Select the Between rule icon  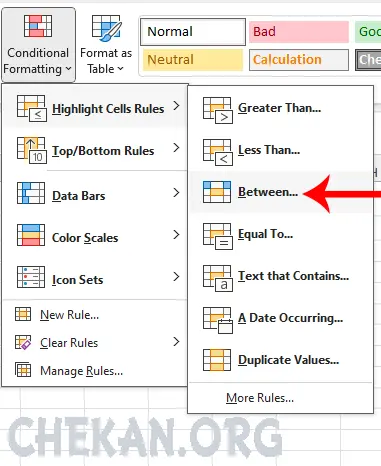click(x=217, y=192)
